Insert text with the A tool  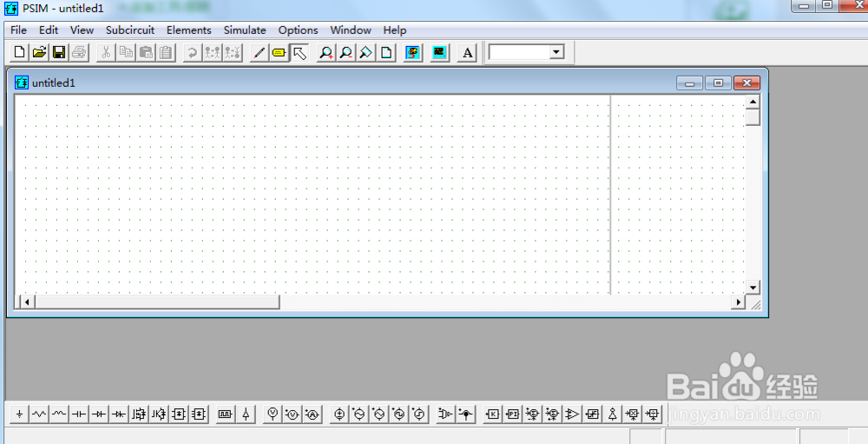(x=467, y=53)
